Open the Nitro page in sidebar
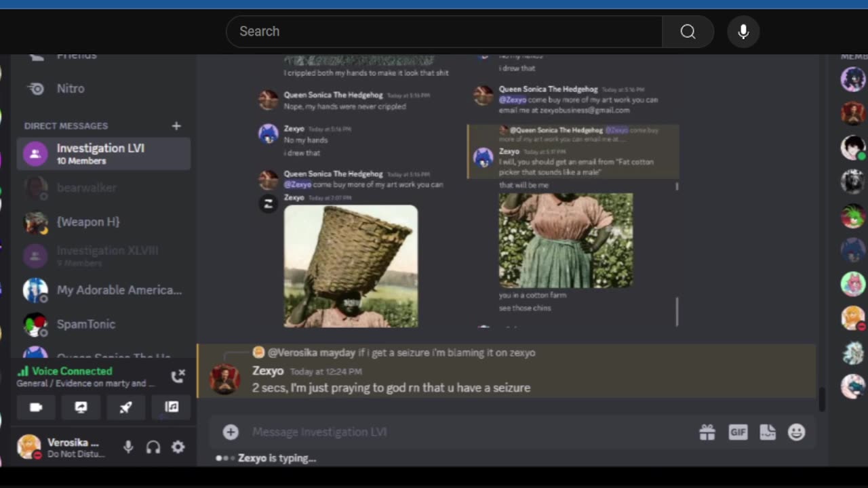868x488 pixels. click(x=103, y=89)
